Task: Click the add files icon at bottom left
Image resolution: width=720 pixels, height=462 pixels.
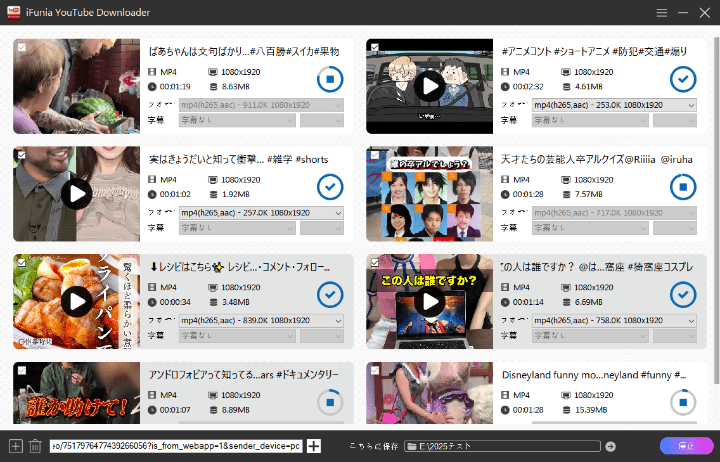Action: tap(16, 446)
